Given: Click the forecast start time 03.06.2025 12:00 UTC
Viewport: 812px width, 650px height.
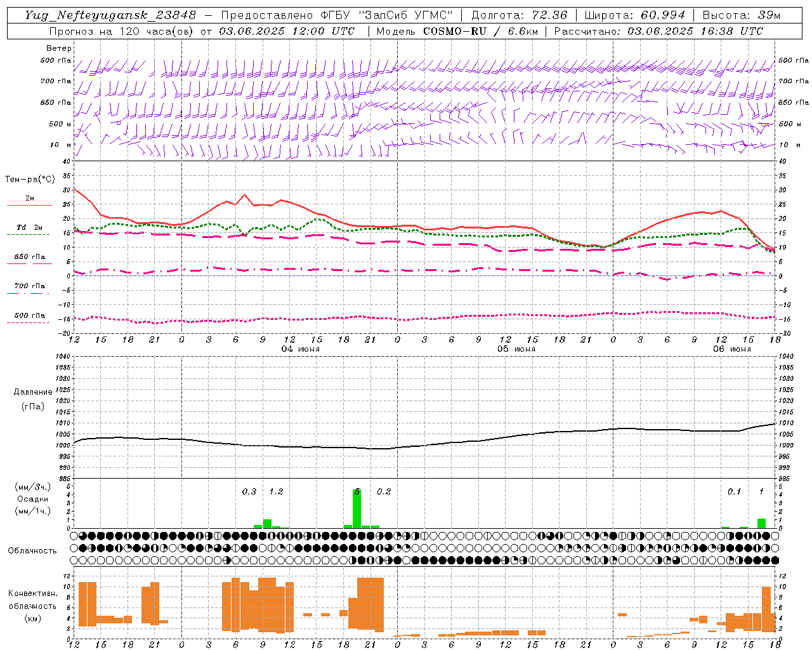Looking at the screenshot, I should (x=287, y=31).
